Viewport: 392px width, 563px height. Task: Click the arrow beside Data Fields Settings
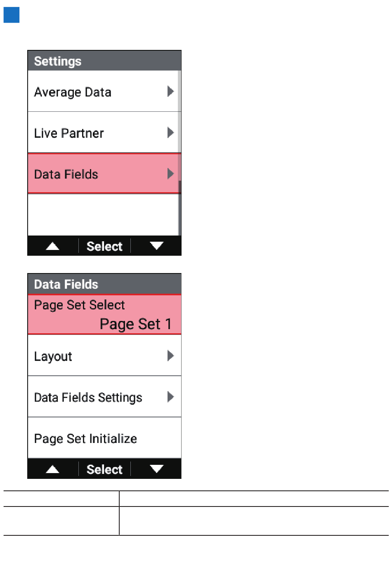[x=170, y=397]
